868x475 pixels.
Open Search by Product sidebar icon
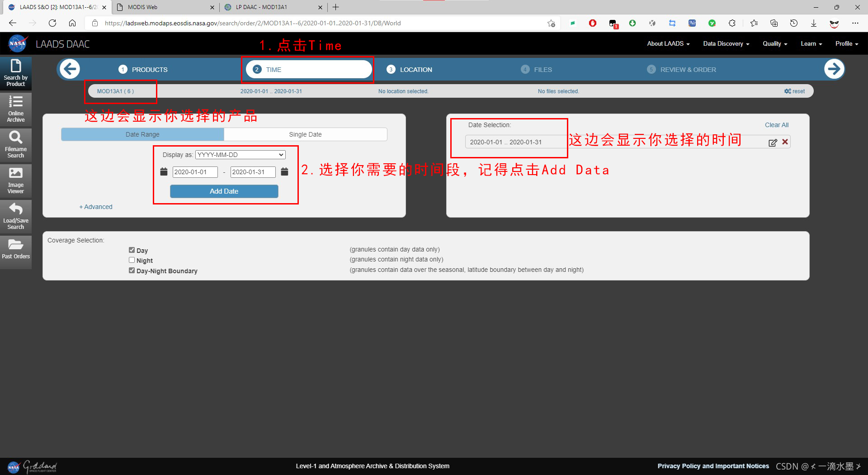[16, 73]
